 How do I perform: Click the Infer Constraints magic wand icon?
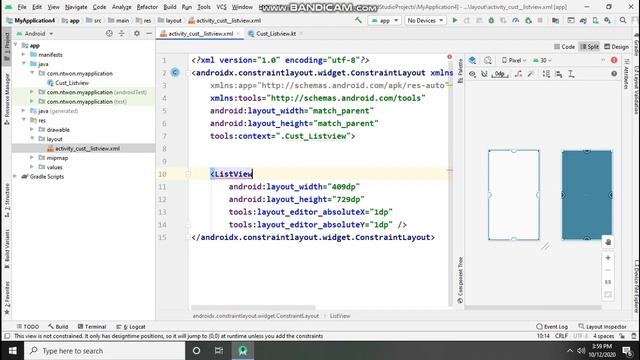pos(531,74)
